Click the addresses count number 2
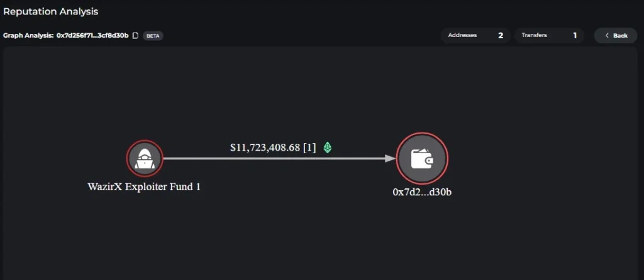Image resolution: width=644 pixels, height=280 pixels. point(501,36)
